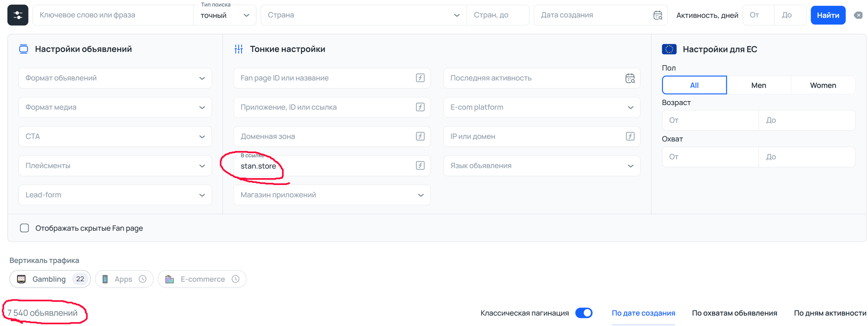This screenshot has width=868, height=326.
Task: Click the clock icon on the E-commerce chip
Action: point(235,279)
